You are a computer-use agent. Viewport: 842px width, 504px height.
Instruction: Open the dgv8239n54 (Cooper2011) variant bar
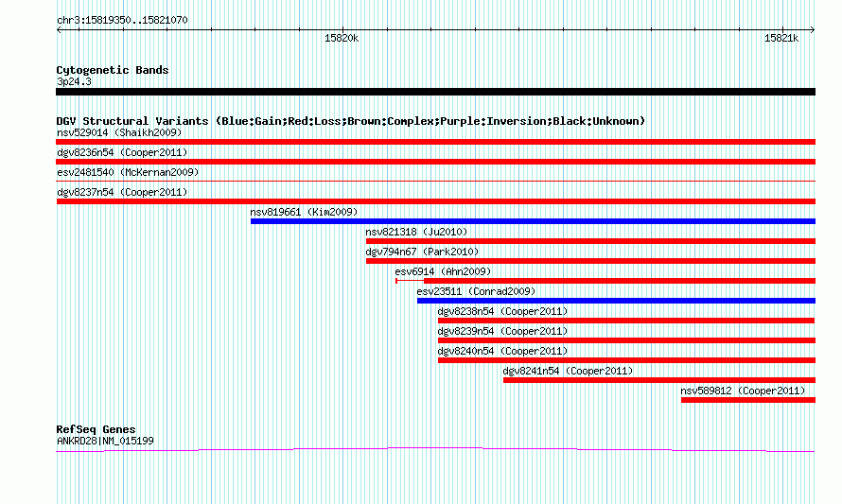click(626, 340)
